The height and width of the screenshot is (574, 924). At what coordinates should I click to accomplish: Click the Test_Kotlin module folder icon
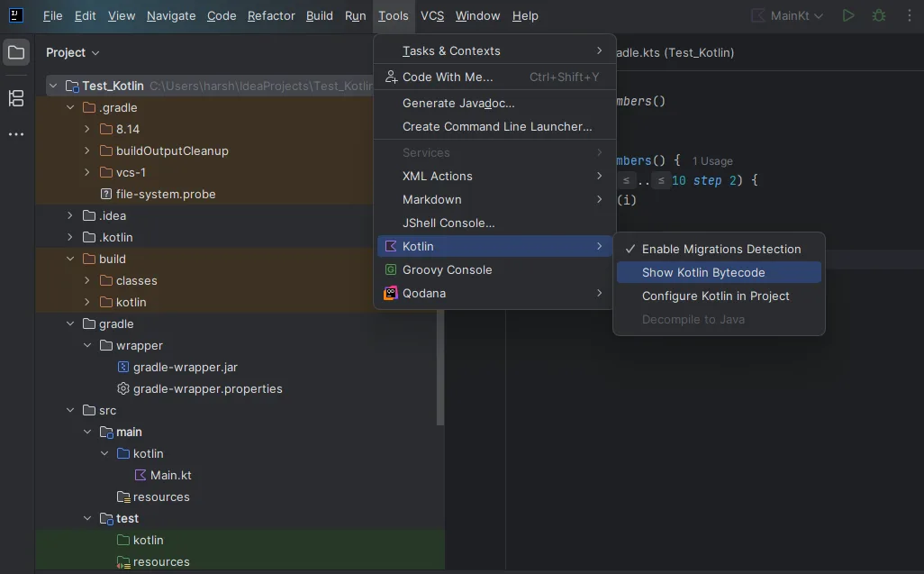click(72, 86)
